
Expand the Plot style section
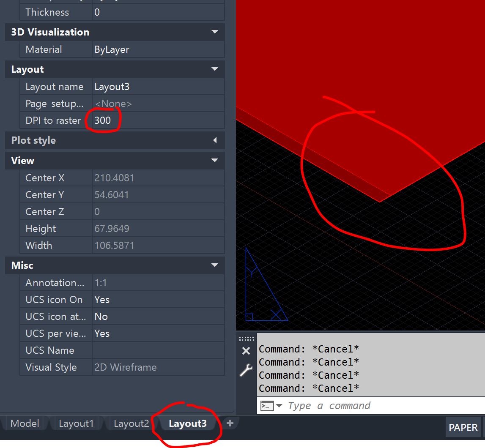(x=215, y=140)
